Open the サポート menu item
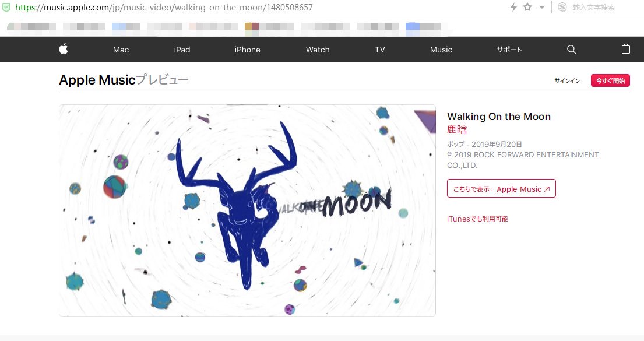Screen dimensions: 644x341 click(509, 50)
